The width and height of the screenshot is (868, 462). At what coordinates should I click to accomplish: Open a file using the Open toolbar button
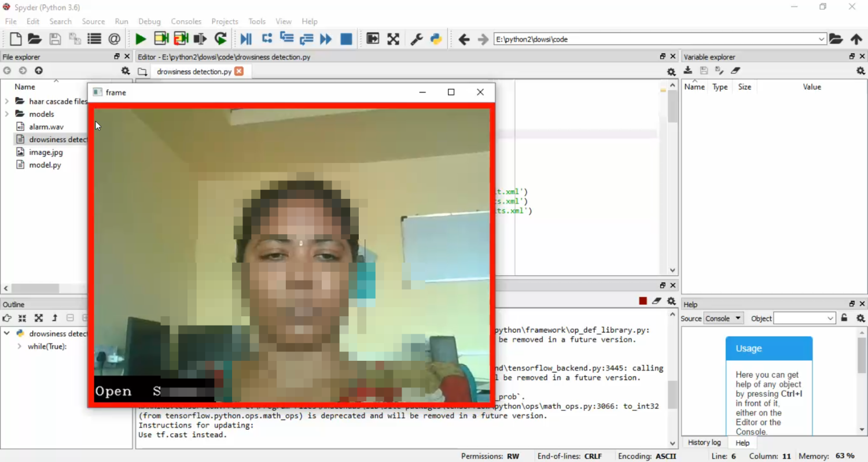coord(34,39)
